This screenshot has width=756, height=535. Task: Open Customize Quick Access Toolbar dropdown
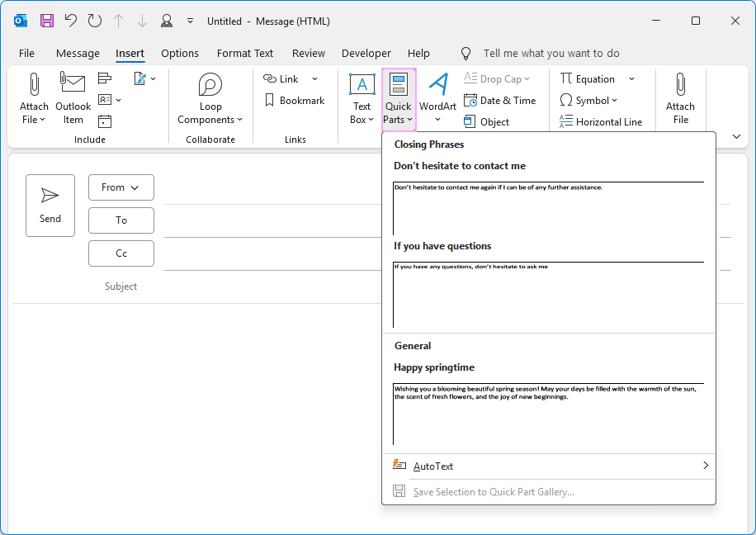click(x=191, y=21)
